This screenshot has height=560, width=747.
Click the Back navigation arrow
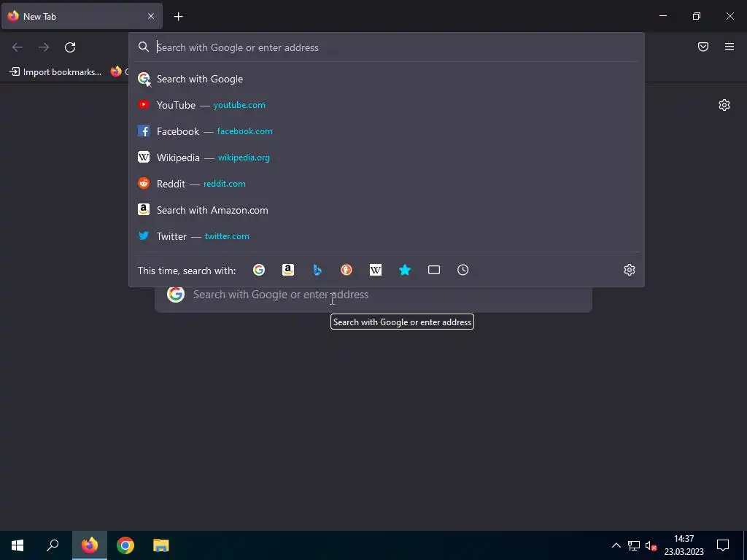point(18,47)
